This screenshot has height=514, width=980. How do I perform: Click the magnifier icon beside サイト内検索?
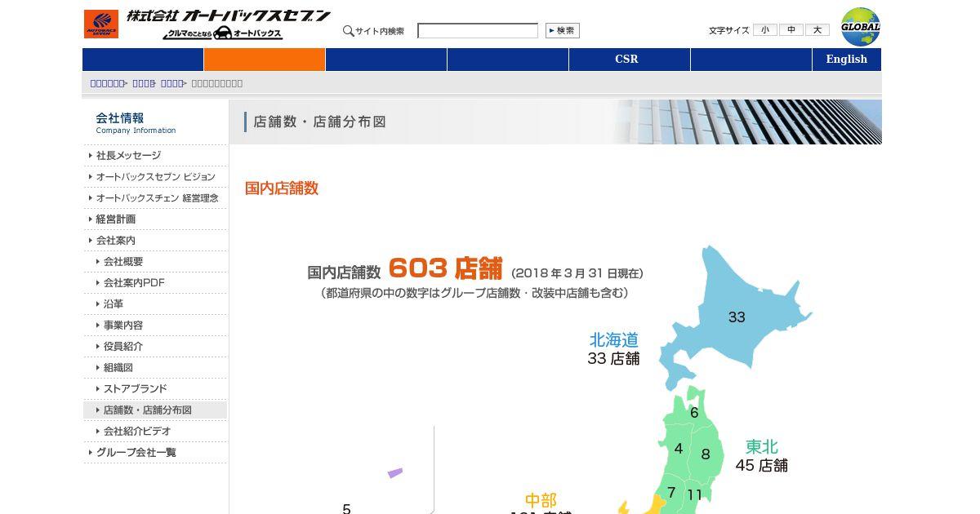point(348,31)
